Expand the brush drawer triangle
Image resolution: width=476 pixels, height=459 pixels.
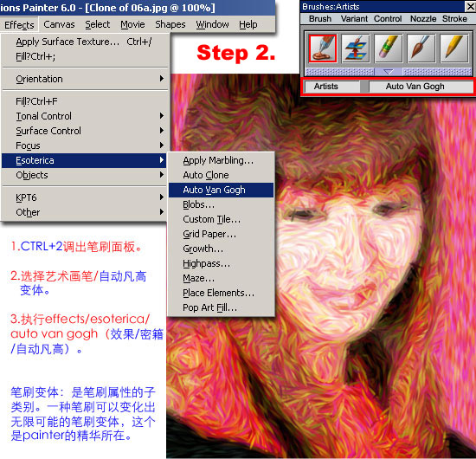389,72
